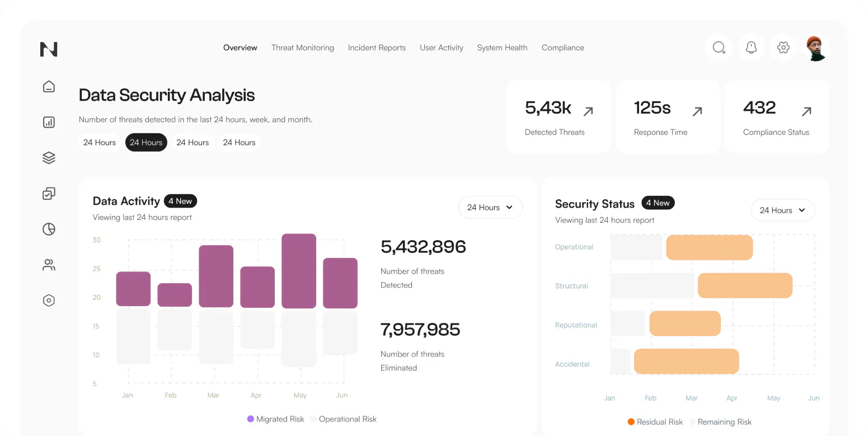Click the Compliance navigation link
This screenshot has width=868, height=436.
point(562,48)
